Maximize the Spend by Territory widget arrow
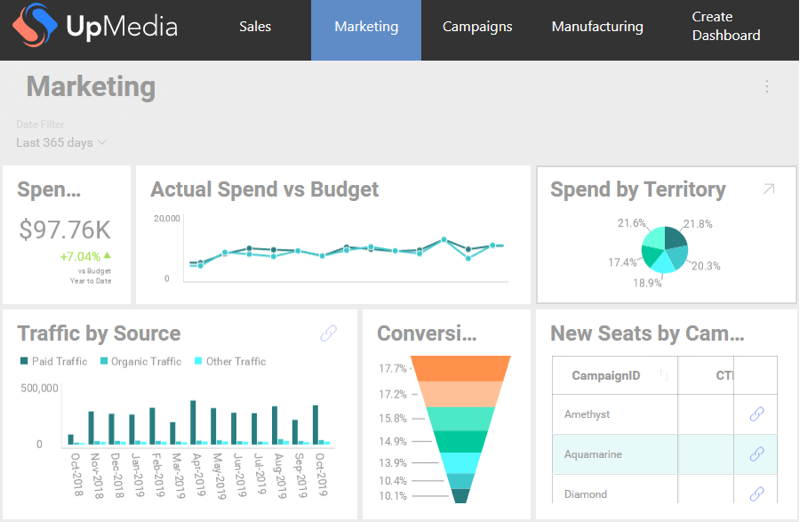The height and width of the screenshot is (522, 800). [x=768, y=189]
